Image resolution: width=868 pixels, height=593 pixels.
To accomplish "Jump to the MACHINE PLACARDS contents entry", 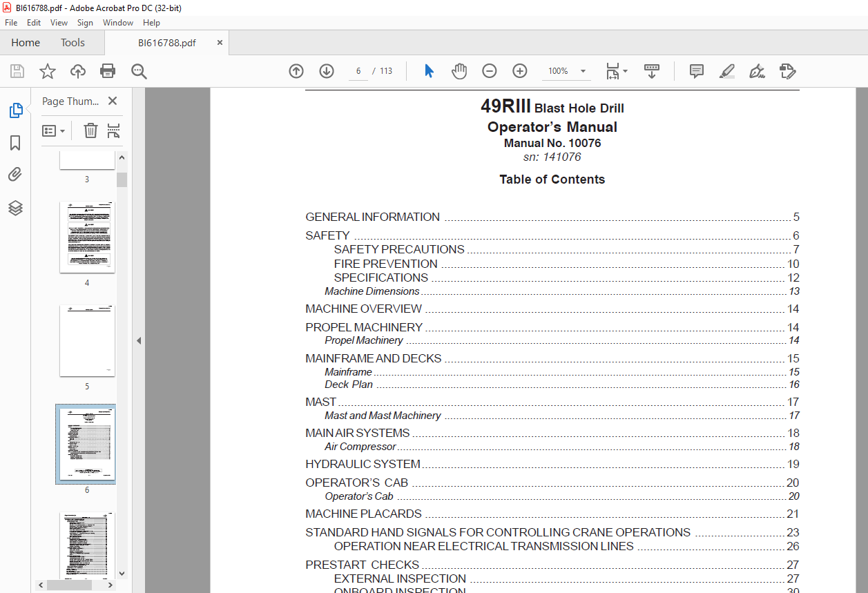I will [552, 514].
